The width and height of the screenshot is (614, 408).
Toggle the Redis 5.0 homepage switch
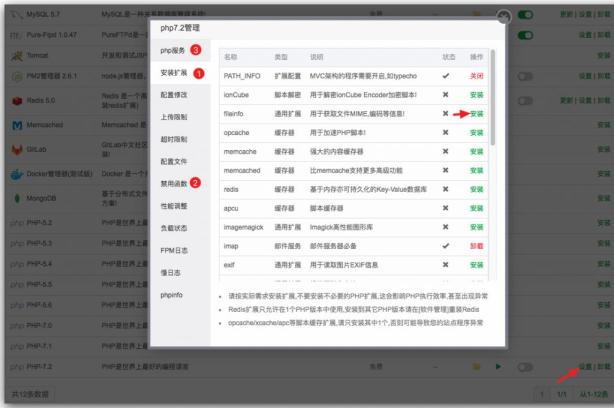tap(525, 101)
